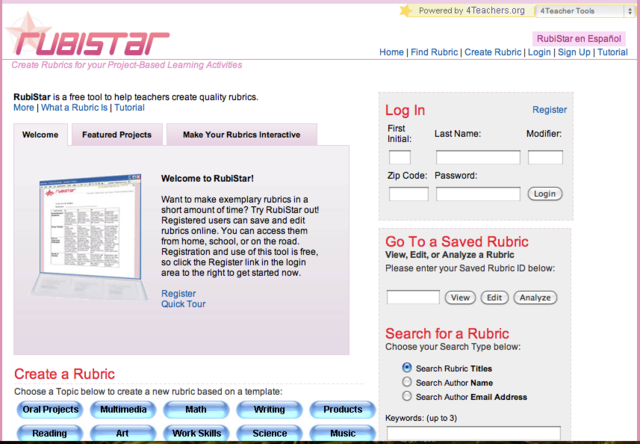Click 'Create a Rubric' heading
The image size is (640, 444).
tap(64, 374)
